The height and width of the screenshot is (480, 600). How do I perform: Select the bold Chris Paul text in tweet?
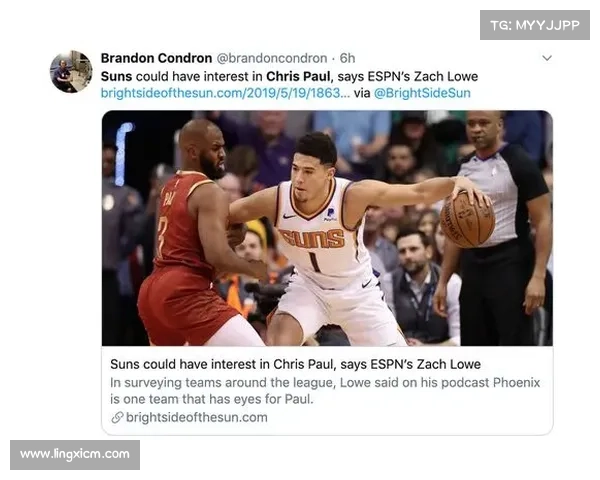pyautogui.click(x=298, y=76)
